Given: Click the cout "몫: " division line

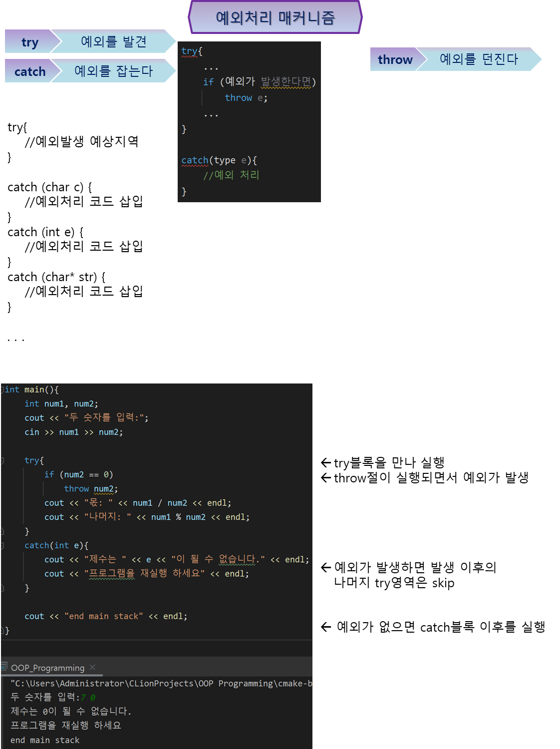Looking at the screenshot, I should [138, 503].
